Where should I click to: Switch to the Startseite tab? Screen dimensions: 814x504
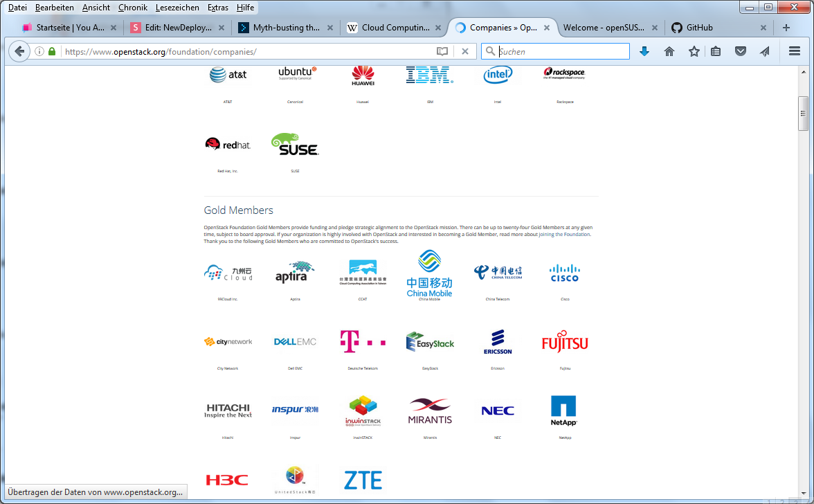70,28
